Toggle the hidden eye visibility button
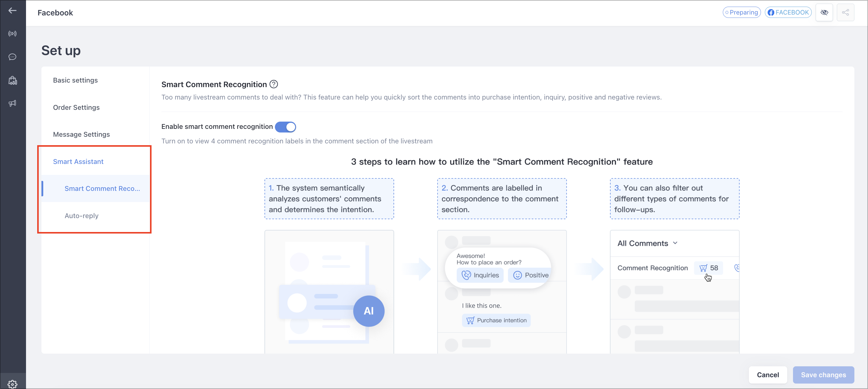 pyautogui.click(x=824, y=12)
